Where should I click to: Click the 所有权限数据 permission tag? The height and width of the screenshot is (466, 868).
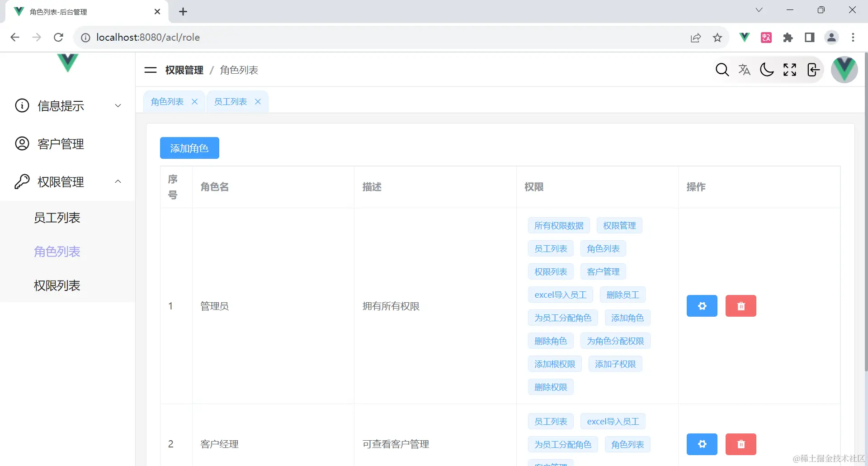(559, 226)
